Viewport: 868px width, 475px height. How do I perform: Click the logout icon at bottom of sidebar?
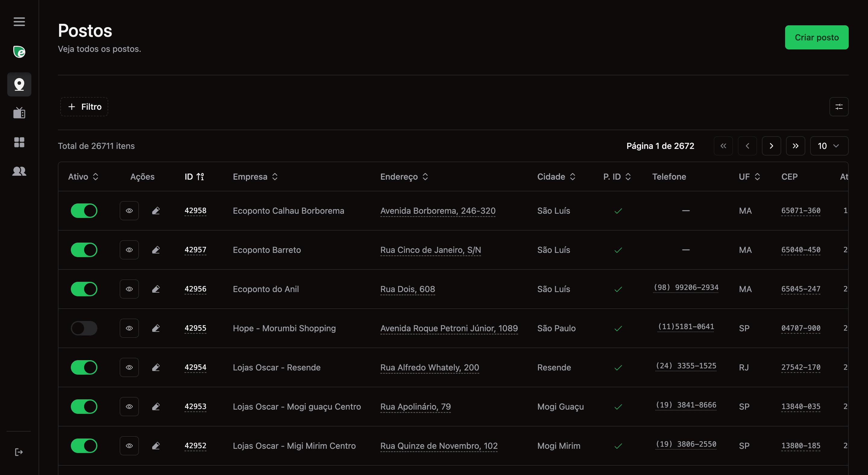19,452
